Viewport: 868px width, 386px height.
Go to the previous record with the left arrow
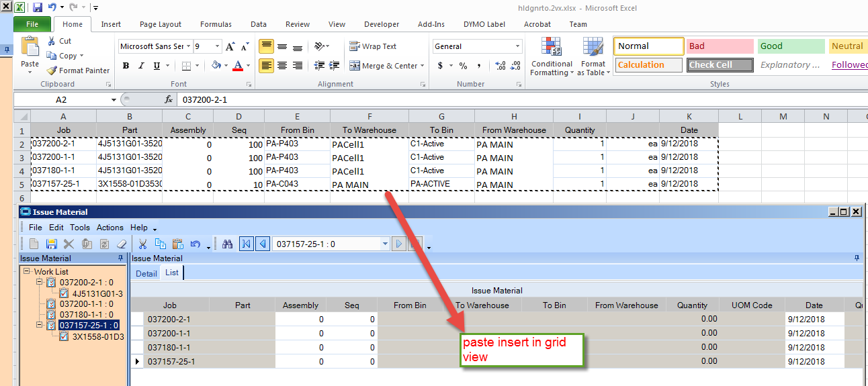pyautogui.click(x=263, y=244)
